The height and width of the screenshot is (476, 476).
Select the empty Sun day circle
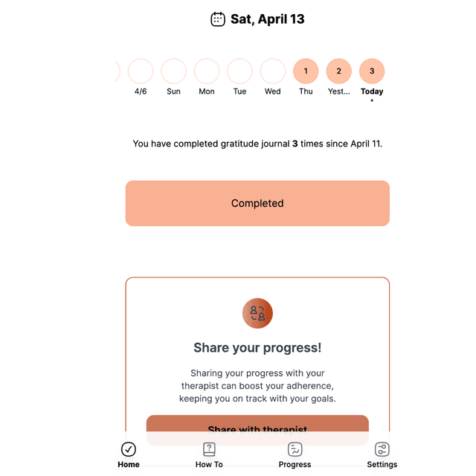(173, 71)
